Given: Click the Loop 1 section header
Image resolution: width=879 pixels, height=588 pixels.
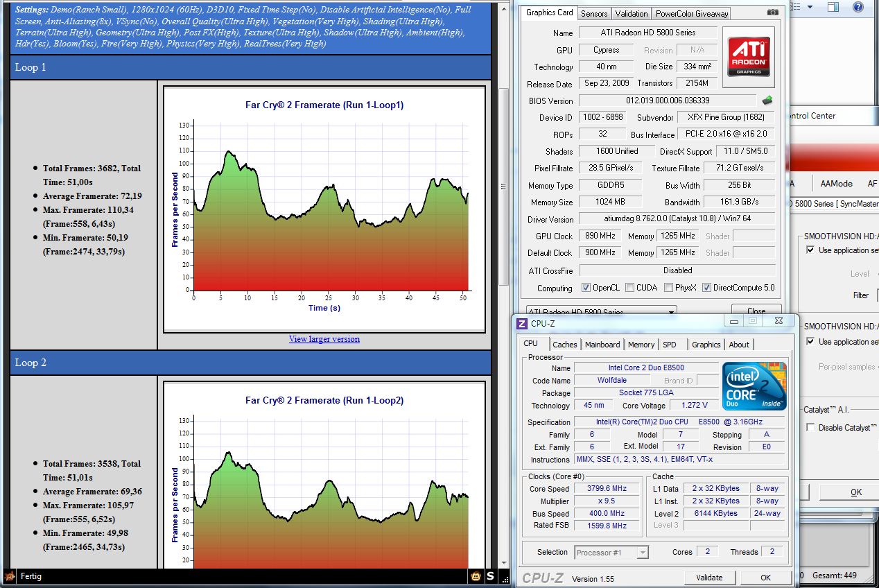Looking at the screenshot, I should pyautogui.click(x=250, y=67).
